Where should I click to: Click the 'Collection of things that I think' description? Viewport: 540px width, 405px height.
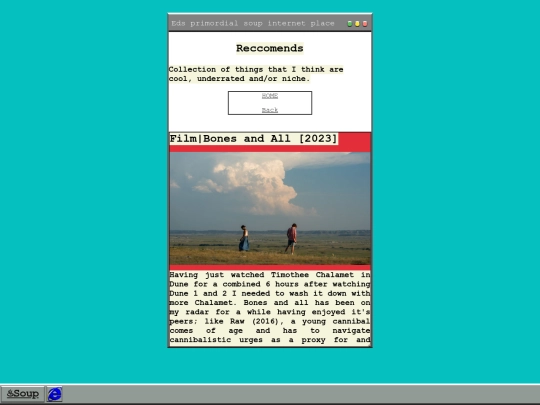click(x=256, y=74)
